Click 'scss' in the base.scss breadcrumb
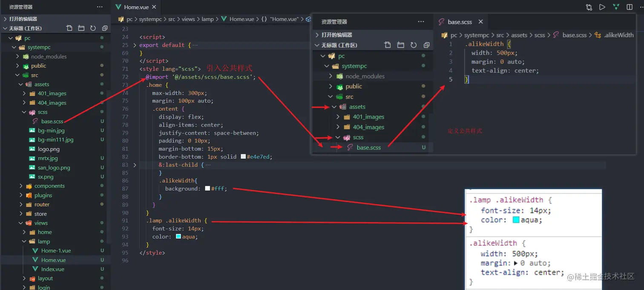Screen dimensions: 644x290 (x=540, y=35)
